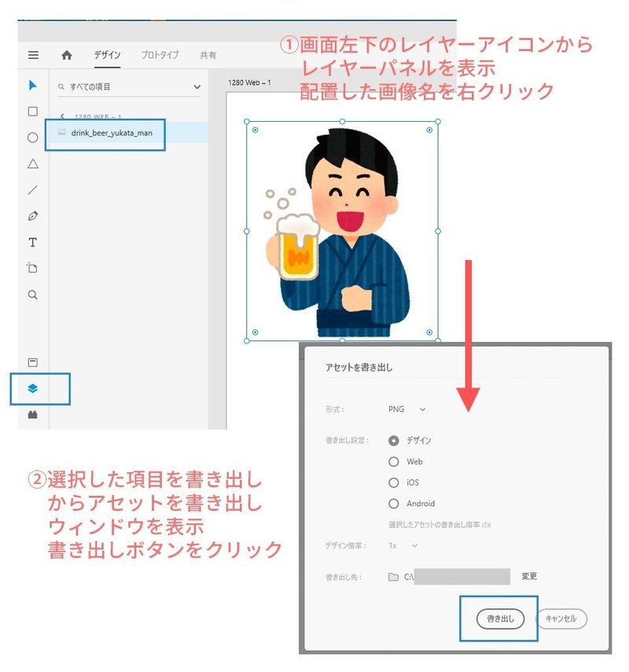Viewport: 629px width, 672px height.
Task: Select the Android export radio button
Action: click(x=394, y=504)
